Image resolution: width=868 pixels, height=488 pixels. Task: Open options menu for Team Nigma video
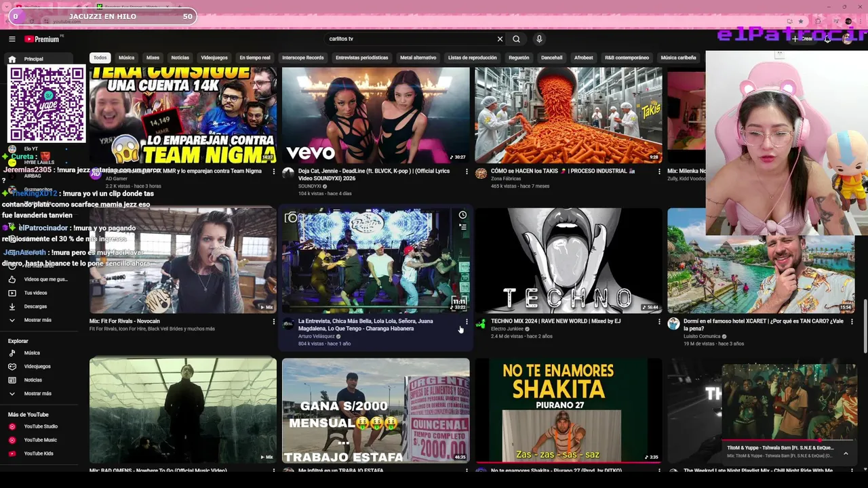[274, 171]
